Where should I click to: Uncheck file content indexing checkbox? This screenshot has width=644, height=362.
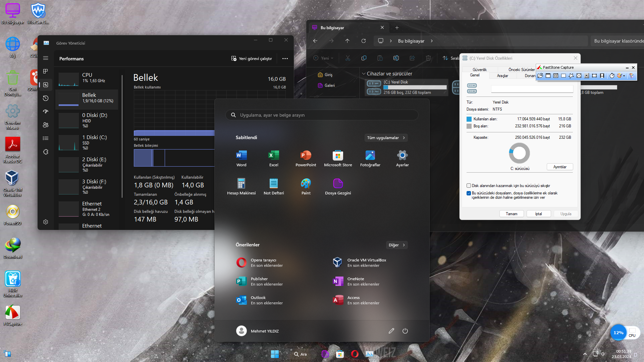point(469,193)
